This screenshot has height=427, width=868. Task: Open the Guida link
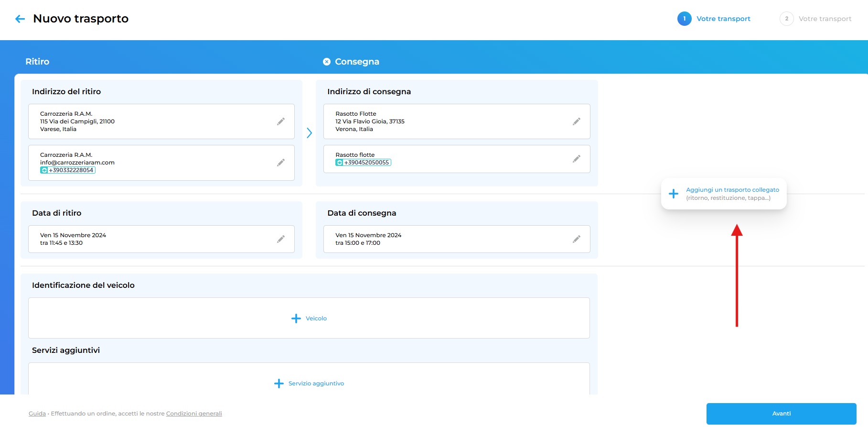coord(37,414)
